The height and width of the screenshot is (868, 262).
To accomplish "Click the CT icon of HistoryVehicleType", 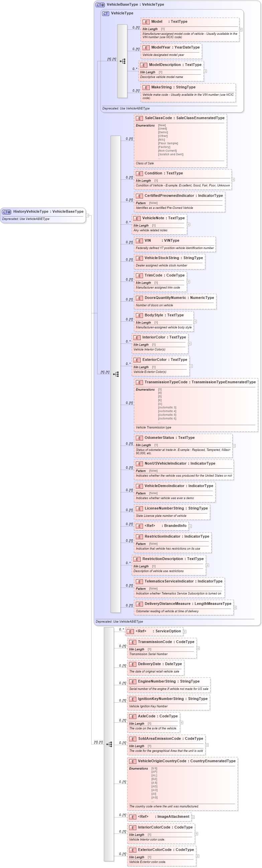I will tap(6, 212).
